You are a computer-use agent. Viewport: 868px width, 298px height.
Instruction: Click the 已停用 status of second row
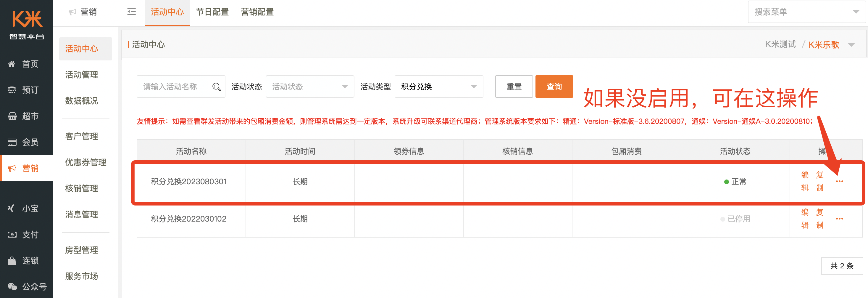[735, 219]
